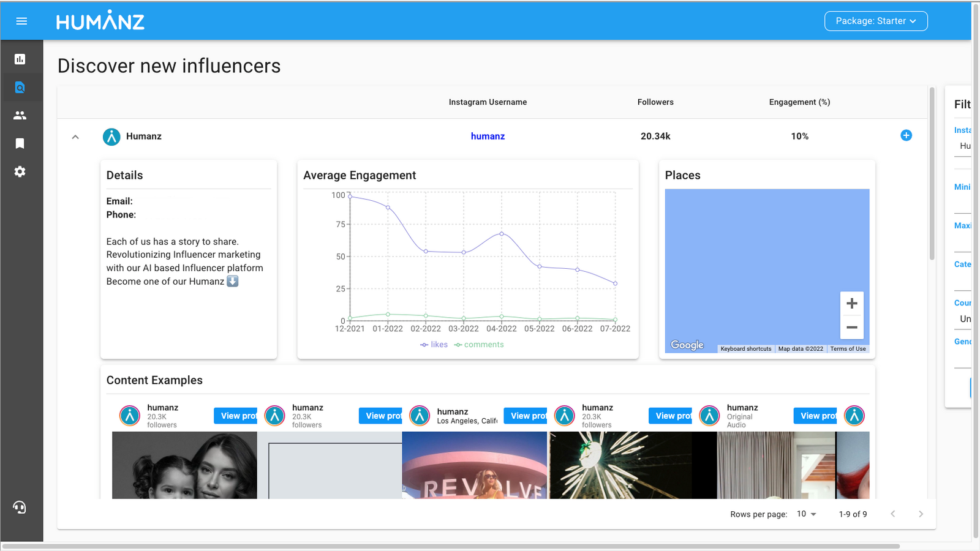Click the Humanz avatar in table row

click(x=111, y=137)
